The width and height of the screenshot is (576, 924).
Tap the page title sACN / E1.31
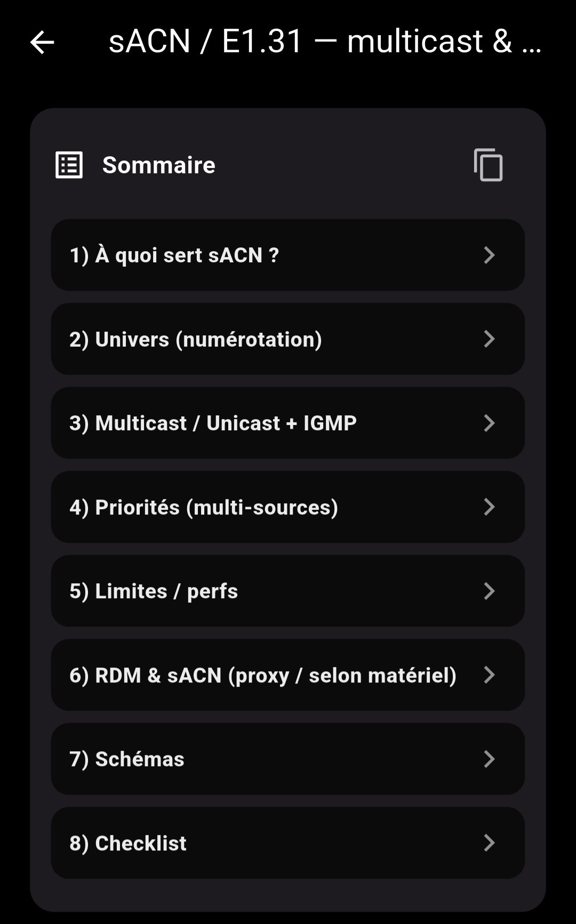coord(325,42)
